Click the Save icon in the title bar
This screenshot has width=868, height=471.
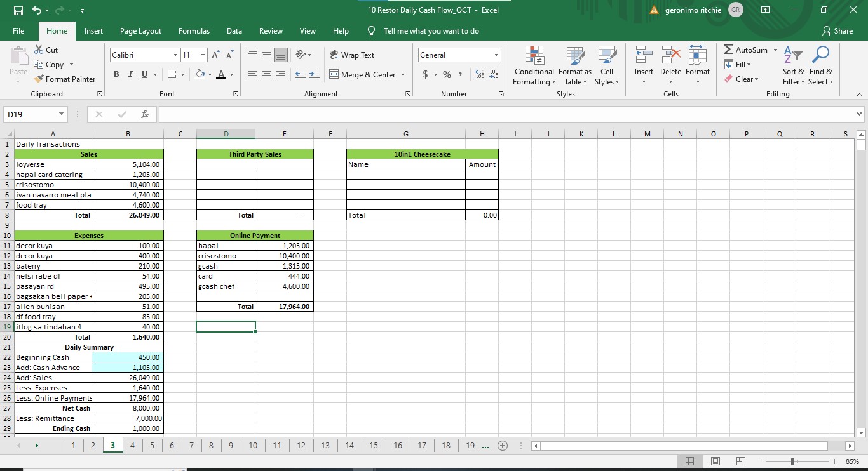point(18,10)
